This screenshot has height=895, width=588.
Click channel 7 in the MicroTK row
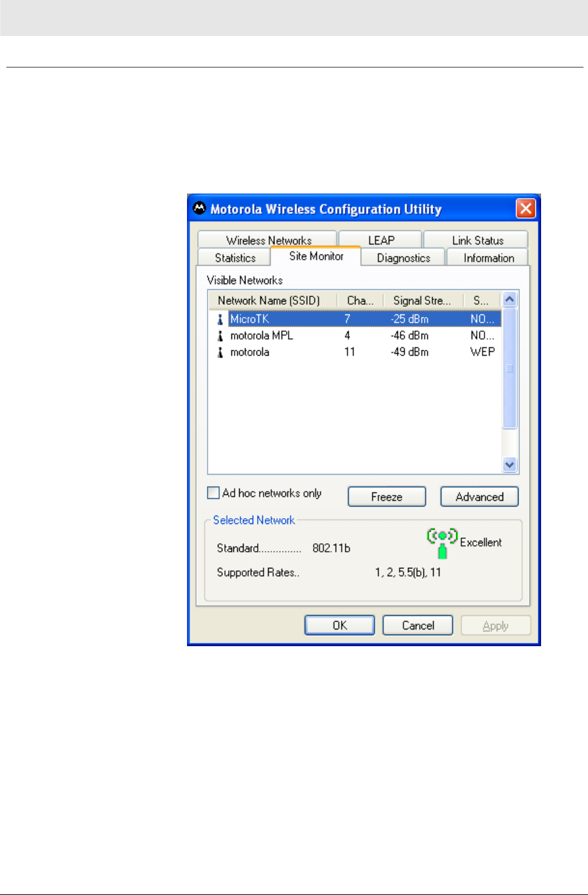click(x=348, y=319)
